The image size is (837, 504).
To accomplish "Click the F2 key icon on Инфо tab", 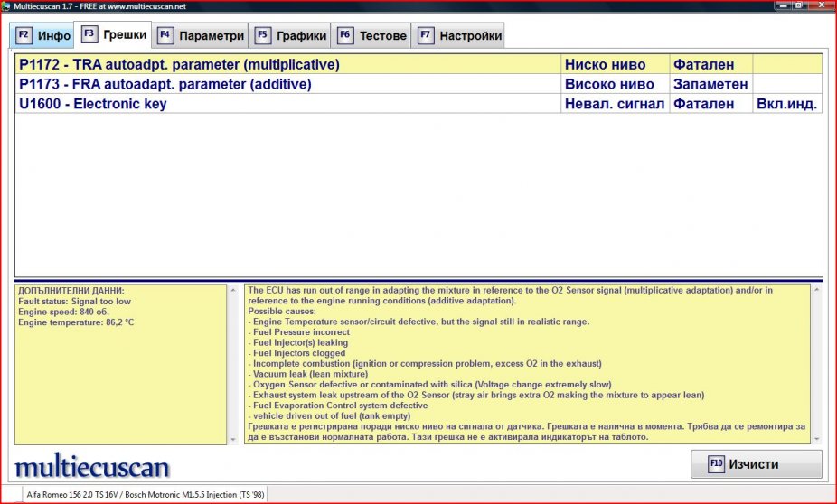I will (24, 36).
